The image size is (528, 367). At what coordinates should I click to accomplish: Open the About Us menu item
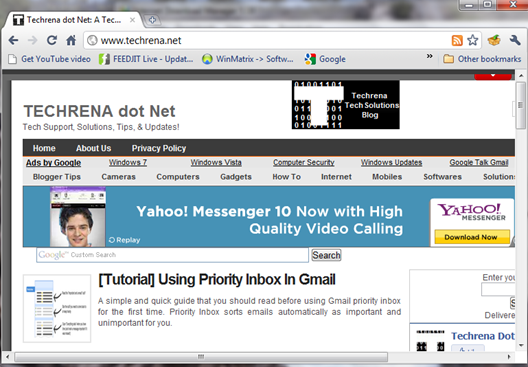click(93, 148)
